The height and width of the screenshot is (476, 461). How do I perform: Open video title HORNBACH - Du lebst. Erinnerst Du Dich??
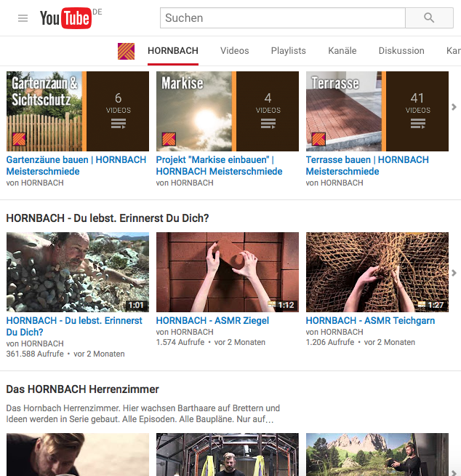pos(74,326)
